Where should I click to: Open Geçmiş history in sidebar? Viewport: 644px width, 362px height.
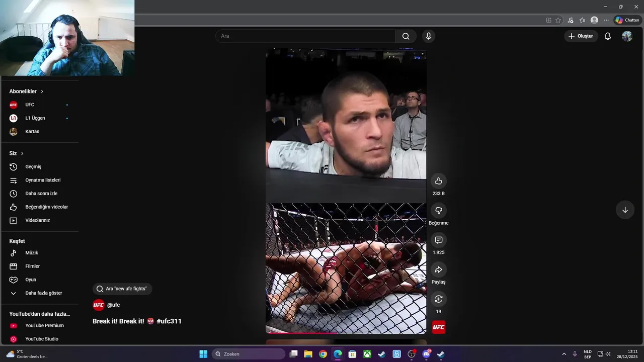point(40,166)
